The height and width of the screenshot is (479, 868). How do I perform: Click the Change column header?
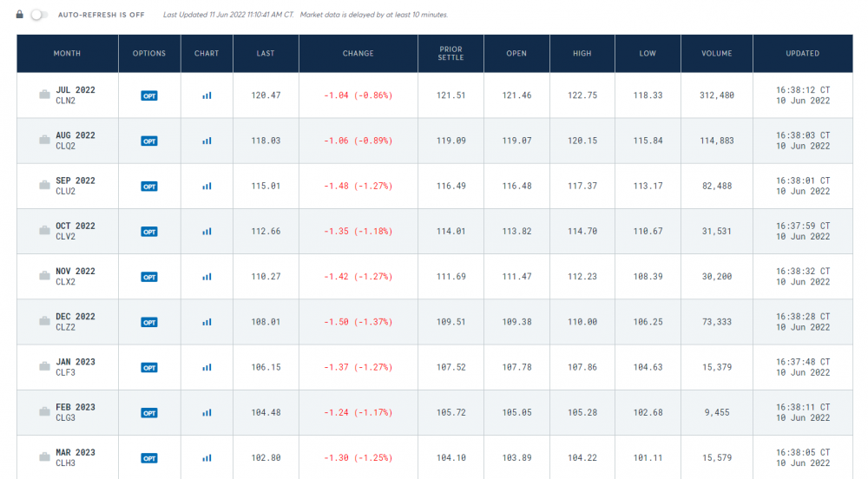pyautogui.click(x=358, y=54)
